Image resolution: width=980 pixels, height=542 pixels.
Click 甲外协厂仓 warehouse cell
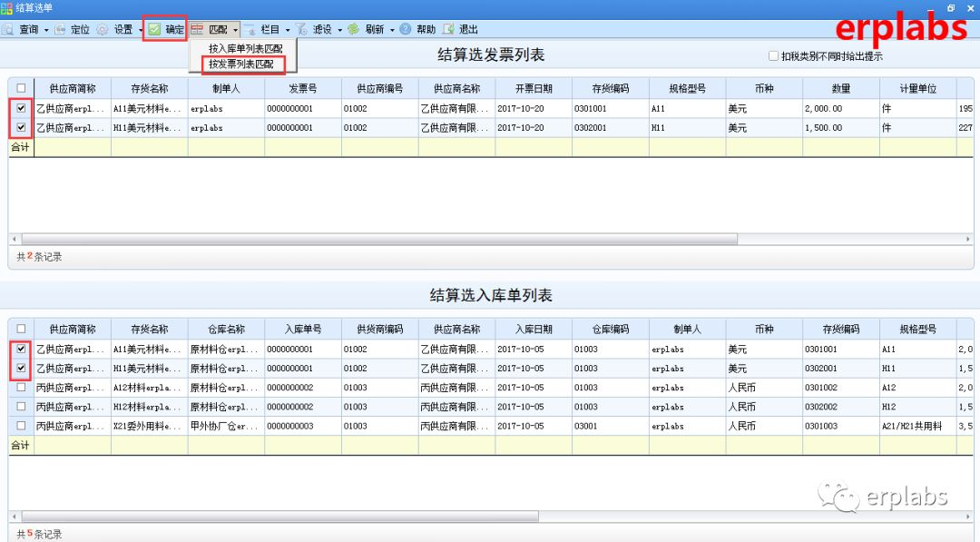(226, 426)
